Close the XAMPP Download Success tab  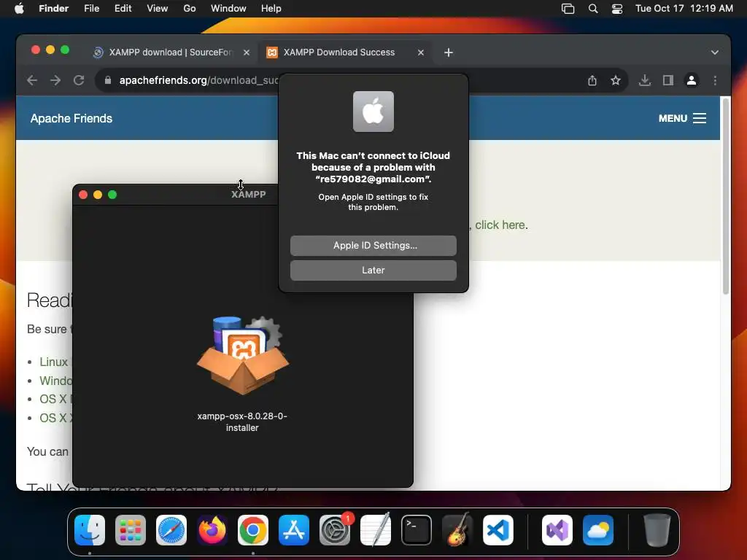[x=421, y=52]
